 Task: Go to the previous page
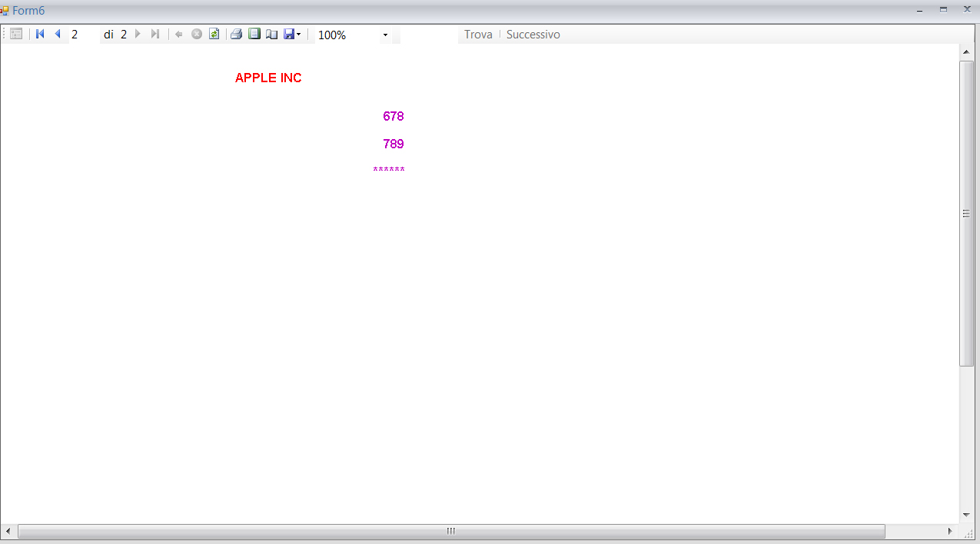[x=57, y=34]
